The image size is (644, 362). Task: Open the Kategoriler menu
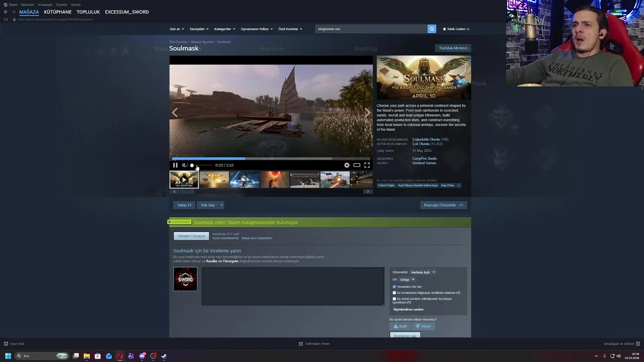224,29
